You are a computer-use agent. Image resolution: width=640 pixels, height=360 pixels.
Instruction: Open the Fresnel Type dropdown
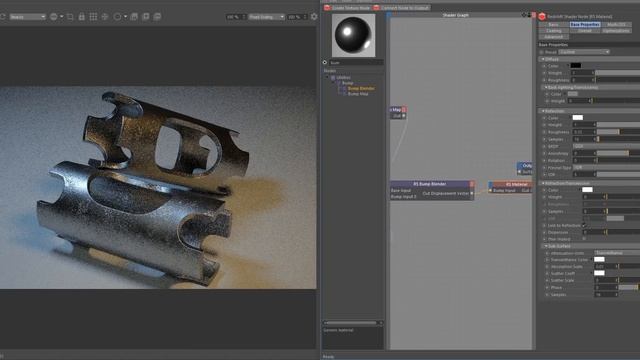point(606,167)
